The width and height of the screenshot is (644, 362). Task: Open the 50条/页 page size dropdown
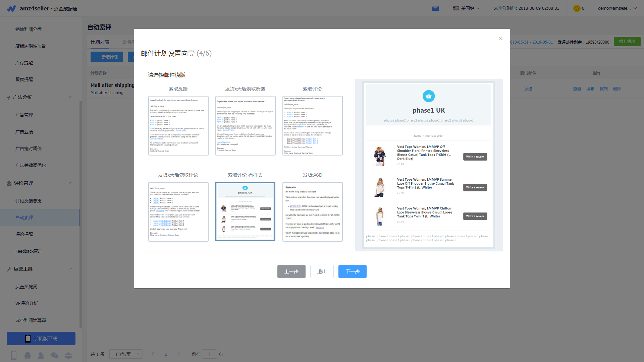126,354
